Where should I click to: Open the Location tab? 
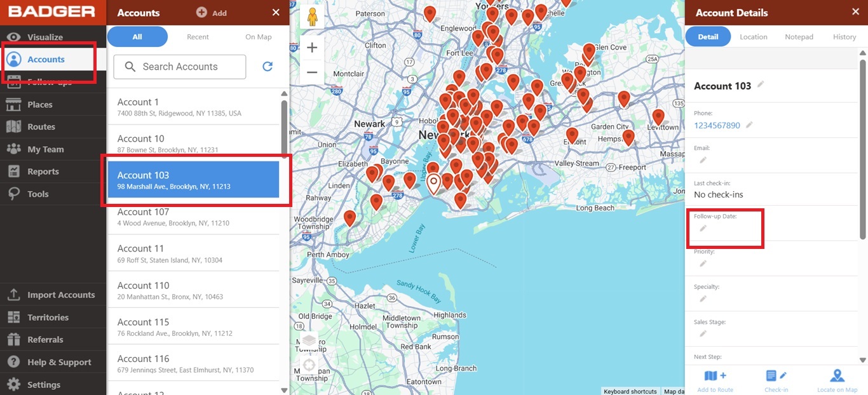click(754, 37)
